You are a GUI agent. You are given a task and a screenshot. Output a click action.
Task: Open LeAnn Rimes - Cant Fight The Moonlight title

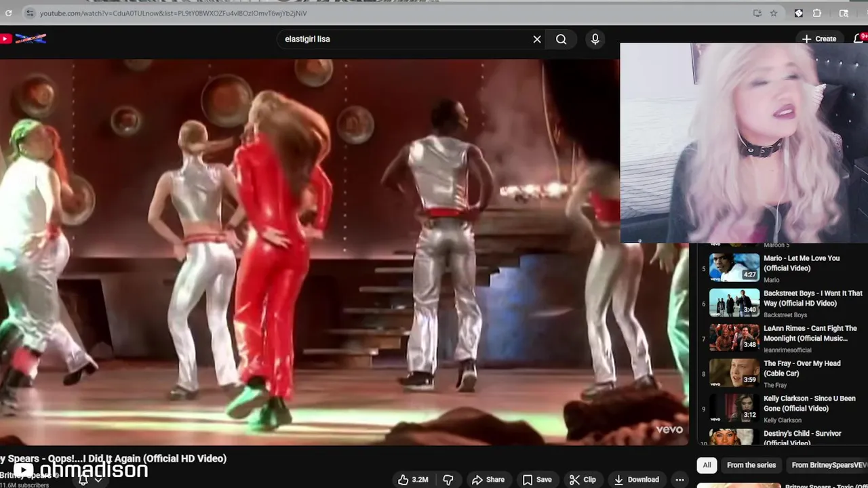(x=810, y=333)
